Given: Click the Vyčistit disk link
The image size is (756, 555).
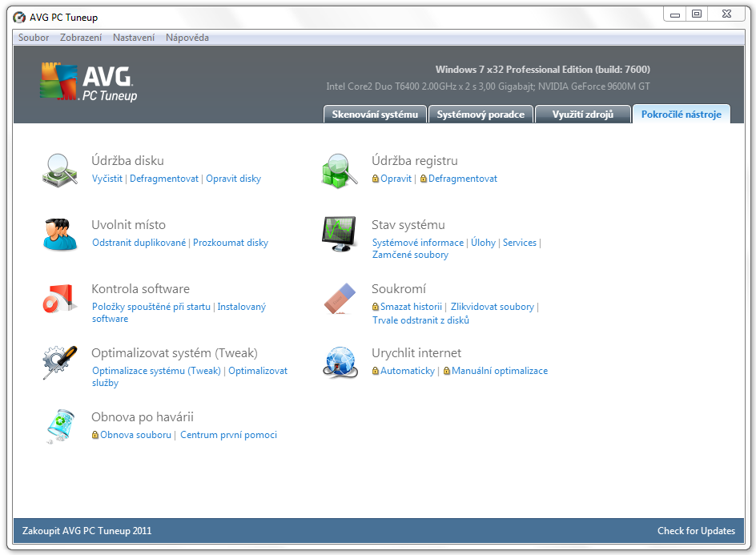Looking at the screenshot, I should 107,179.
